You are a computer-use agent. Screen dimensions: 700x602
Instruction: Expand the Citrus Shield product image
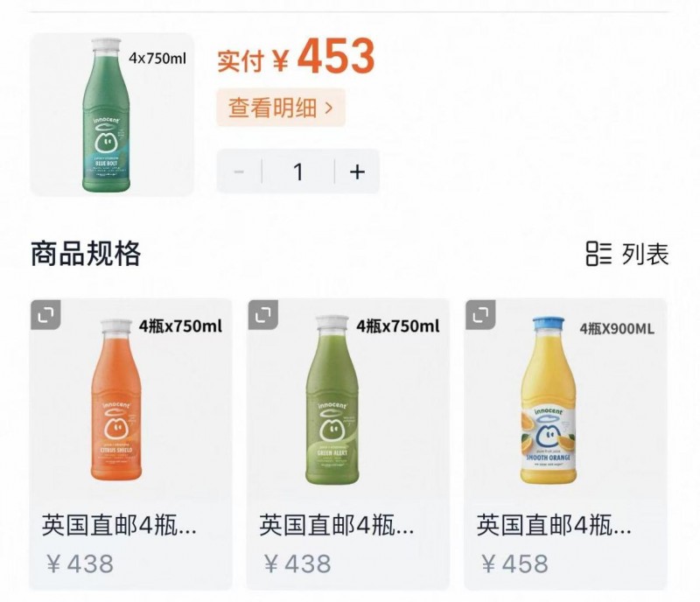pyautogui.click(x=45, y=315)
